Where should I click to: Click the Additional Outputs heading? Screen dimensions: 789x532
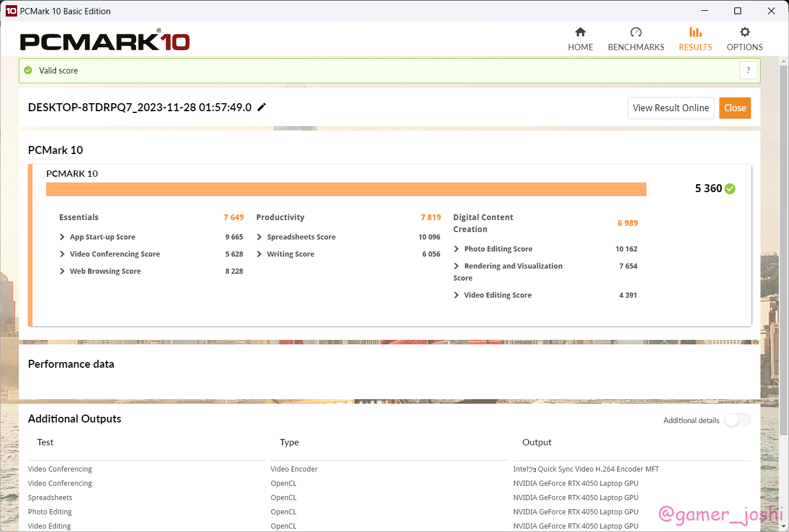75,419
